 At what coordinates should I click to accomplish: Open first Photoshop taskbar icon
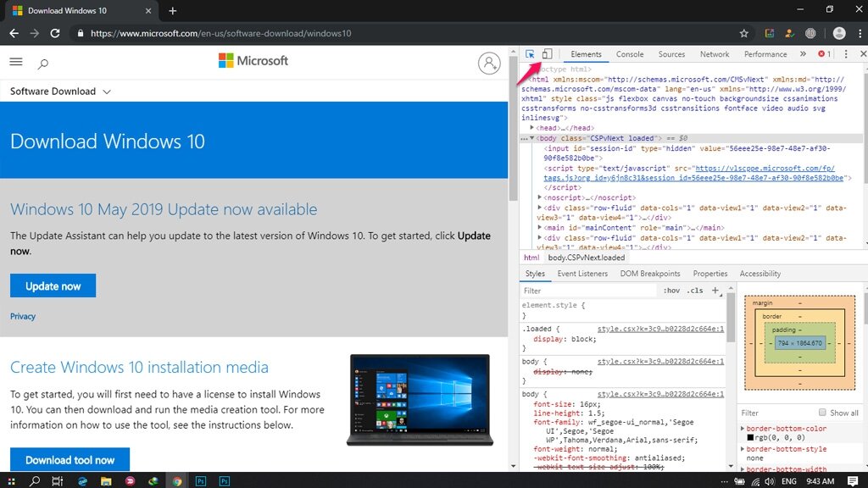200,481
